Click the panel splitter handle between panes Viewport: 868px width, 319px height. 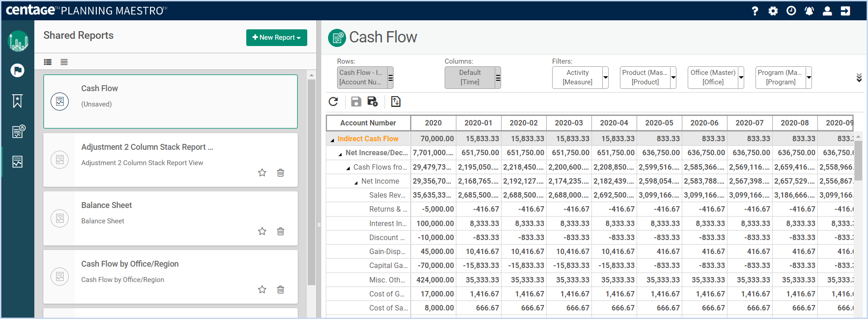click(x=319, y=224)
